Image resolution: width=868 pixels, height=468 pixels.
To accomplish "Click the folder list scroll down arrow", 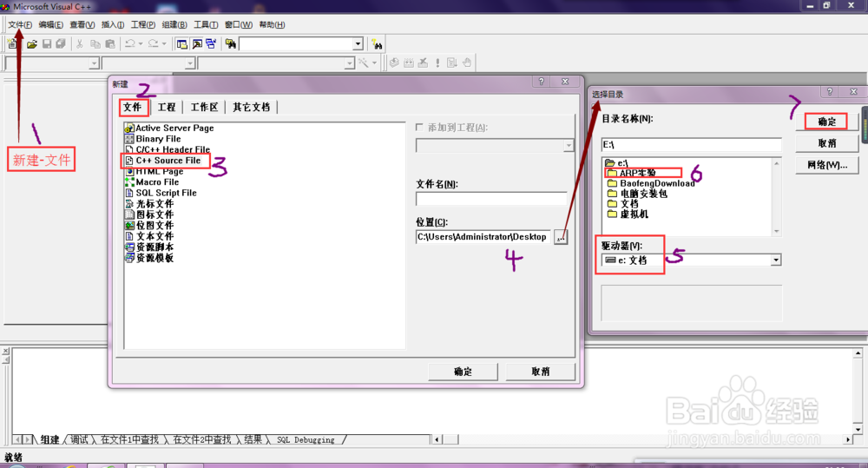I will pyautogui.click(x=776, y=232).
